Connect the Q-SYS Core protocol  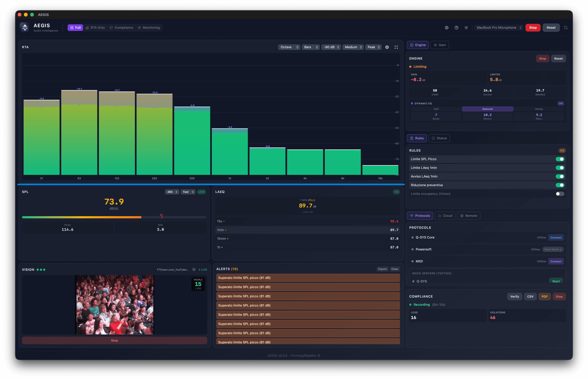point(556,237)
